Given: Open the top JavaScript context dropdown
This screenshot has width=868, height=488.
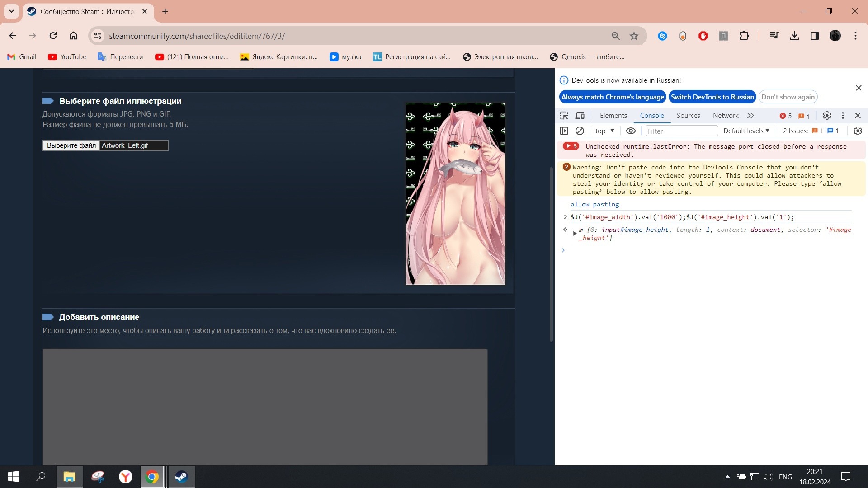Looking at the screenshot, I should point(605,131).
